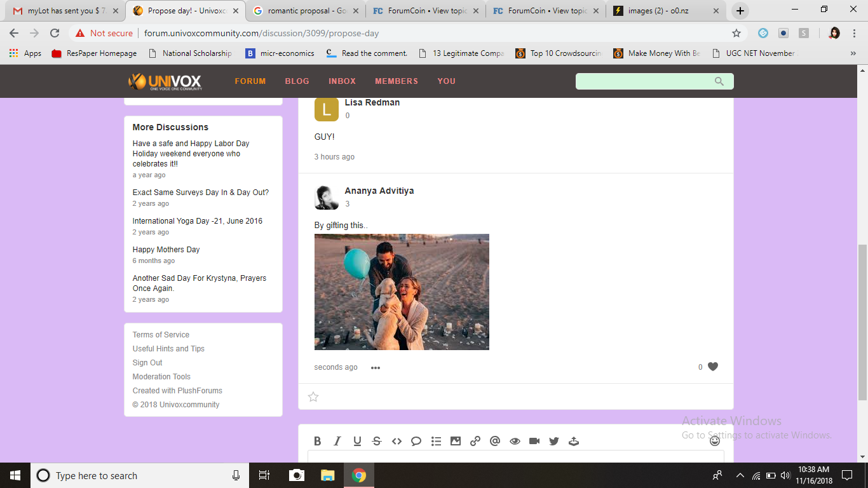Open the couple with dog photo

click(x=402, y=292)
